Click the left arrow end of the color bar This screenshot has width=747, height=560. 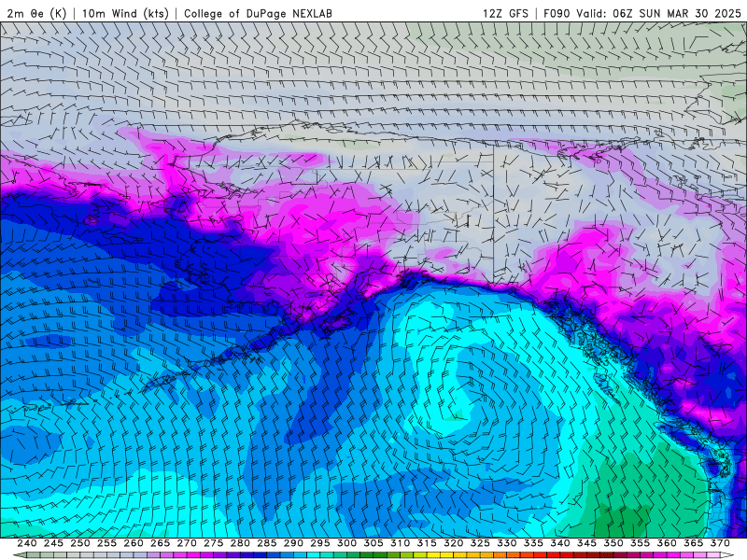[x=20, y=555]
